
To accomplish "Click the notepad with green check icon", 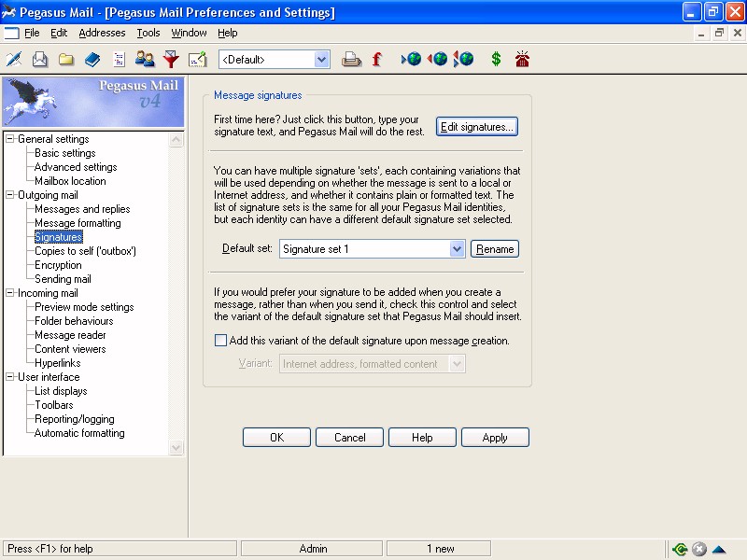I will click(x=197, y=59).
